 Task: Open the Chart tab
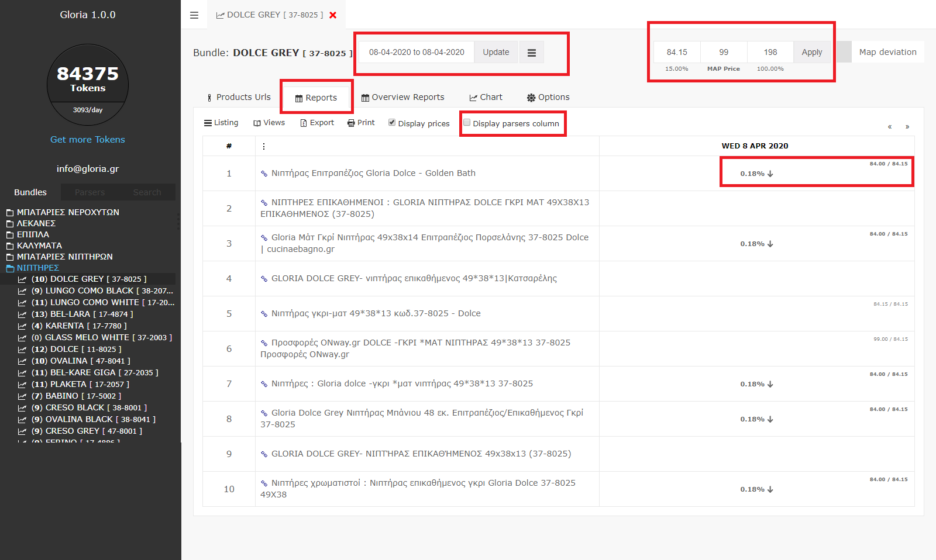coord(486,98)
